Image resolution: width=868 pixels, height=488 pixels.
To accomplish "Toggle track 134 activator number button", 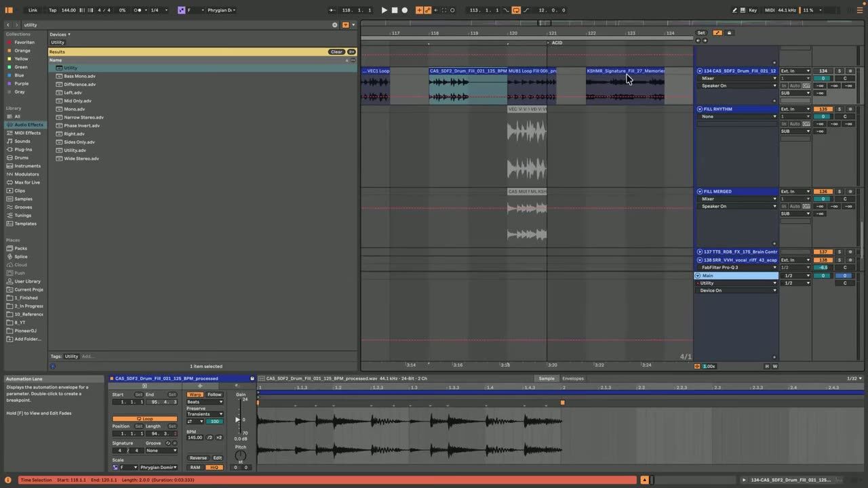I will [x=823, y=70].
